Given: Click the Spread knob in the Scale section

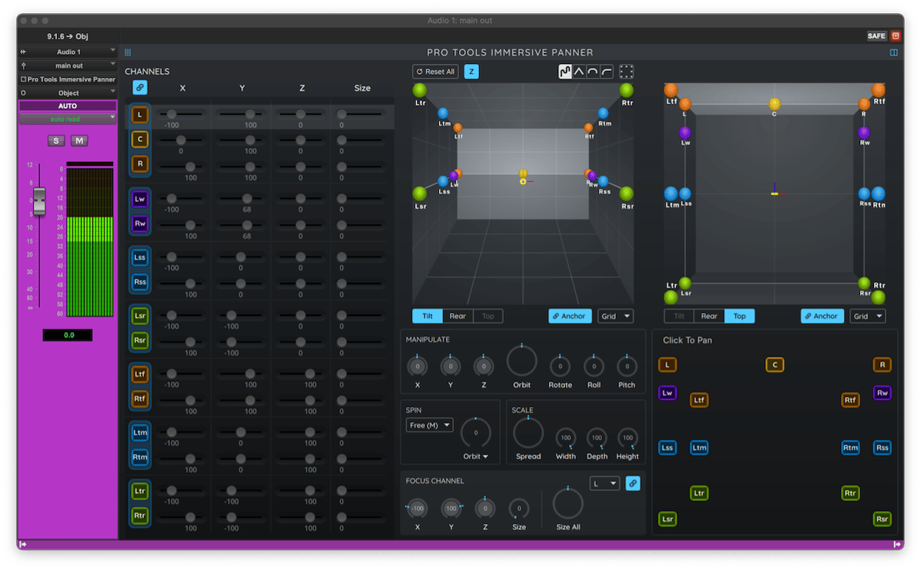Looking at the screenshot, I should (x=528, y=433).
